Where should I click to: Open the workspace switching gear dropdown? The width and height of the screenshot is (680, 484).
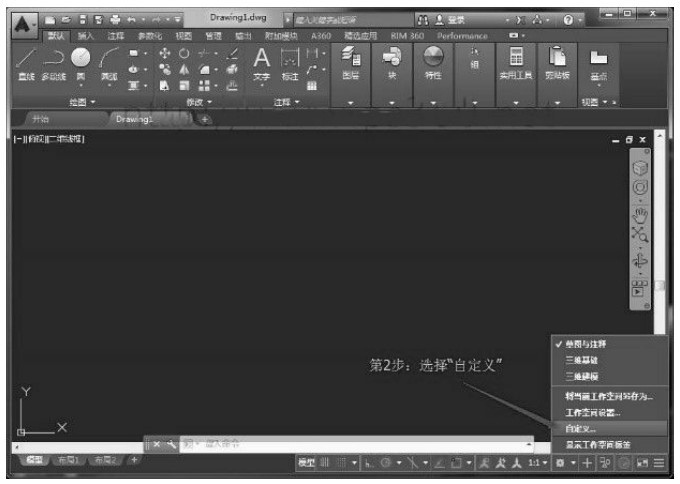(x=560, y=462)
